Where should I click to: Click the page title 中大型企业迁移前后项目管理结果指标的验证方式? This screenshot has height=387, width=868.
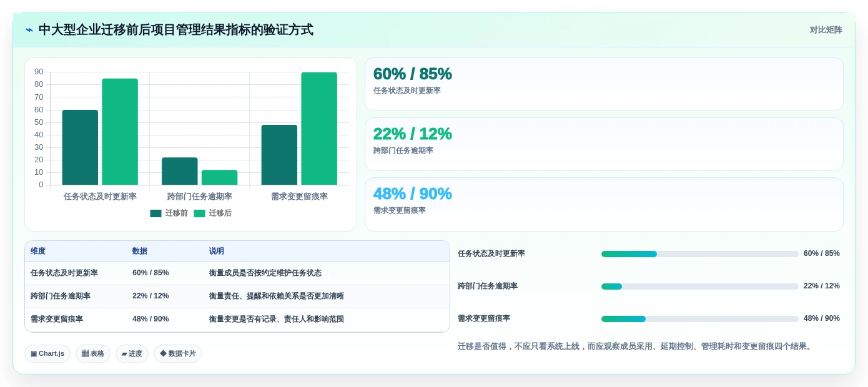176,30
